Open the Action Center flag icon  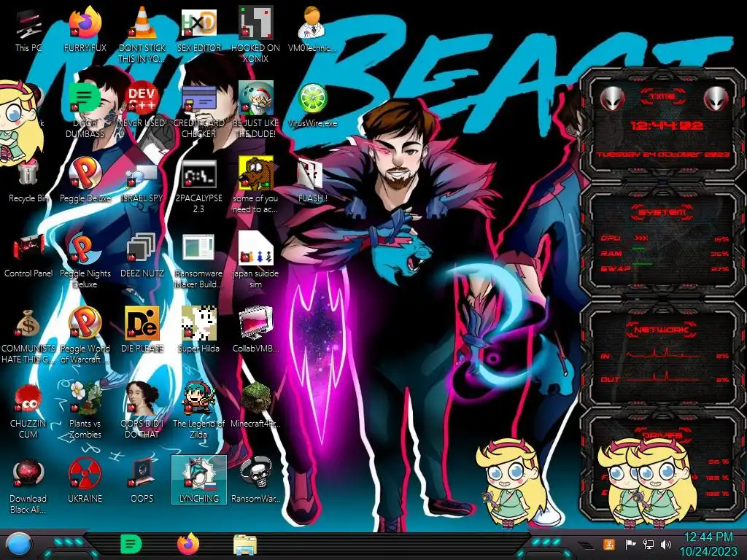click(630, 544)
